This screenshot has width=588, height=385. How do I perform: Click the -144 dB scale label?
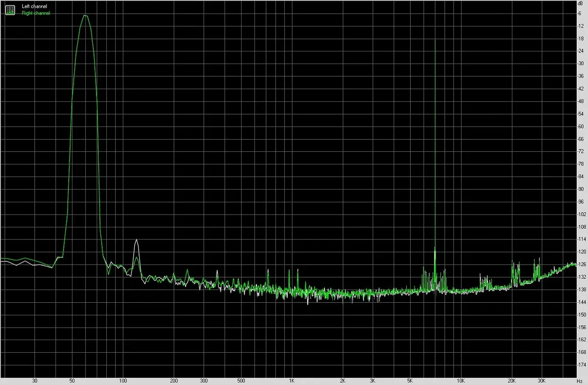[x=582, y=302]
